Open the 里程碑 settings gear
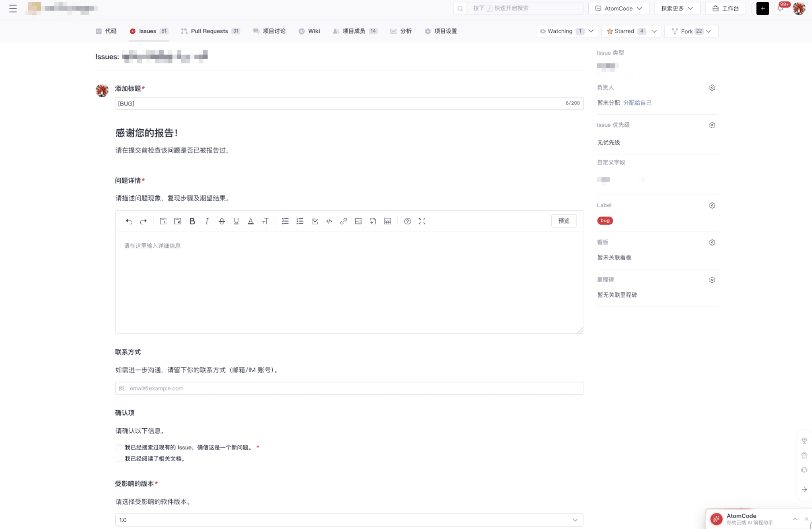The image size is (812, 529). (x=712, y=280)
